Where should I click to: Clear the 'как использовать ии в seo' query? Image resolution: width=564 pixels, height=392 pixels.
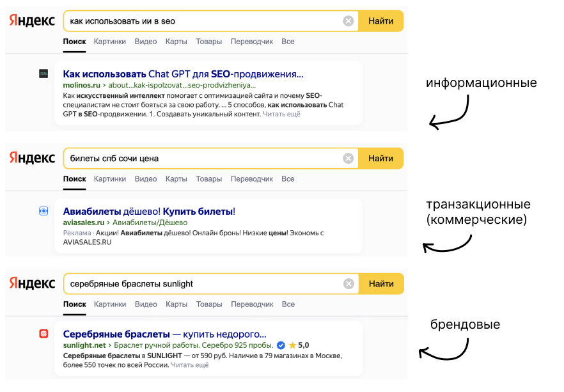tap(348, 21)
